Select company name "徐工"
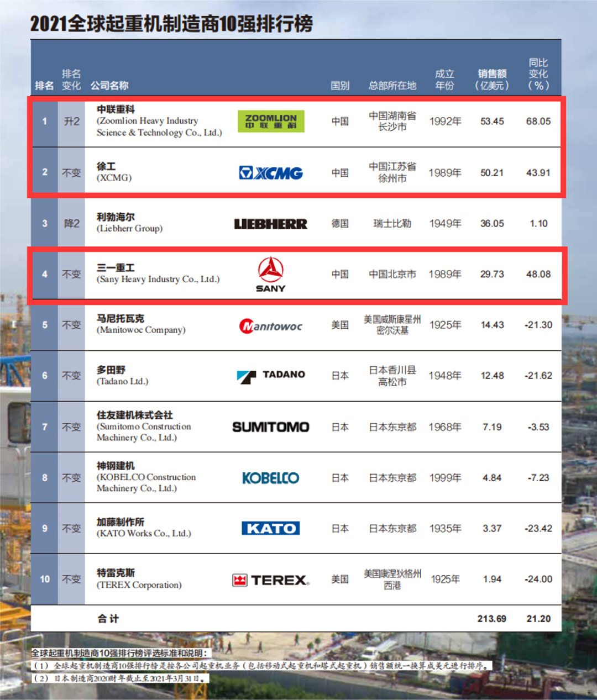 [106, 166]
